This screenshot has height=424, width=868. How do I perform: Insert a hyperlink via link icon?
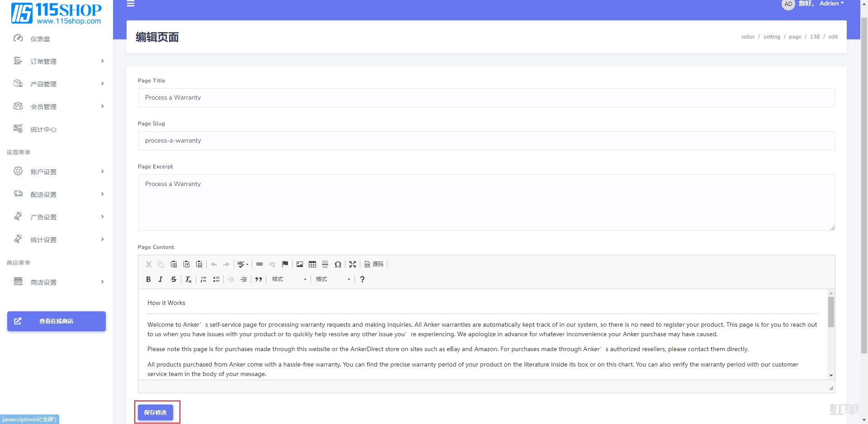[x=259, y=264]
